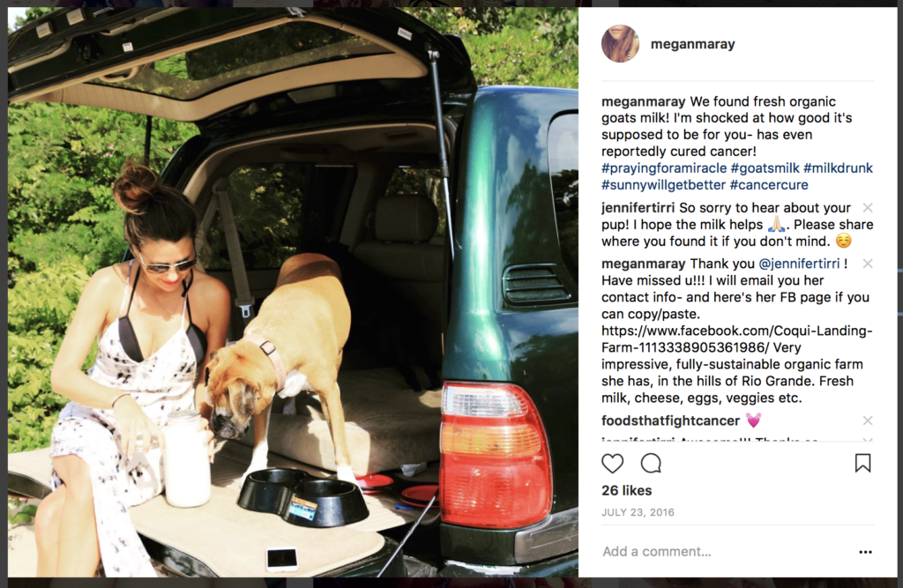The image size is (903, 588).
Task: Open the #sunnywillgetbetter hashtag
Action: click(x=663, y=185)
